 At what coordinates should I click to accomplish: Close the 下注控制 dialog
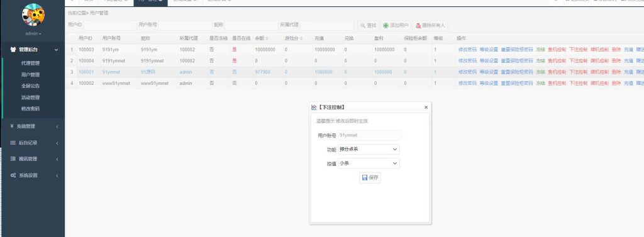tap(426, 107)
